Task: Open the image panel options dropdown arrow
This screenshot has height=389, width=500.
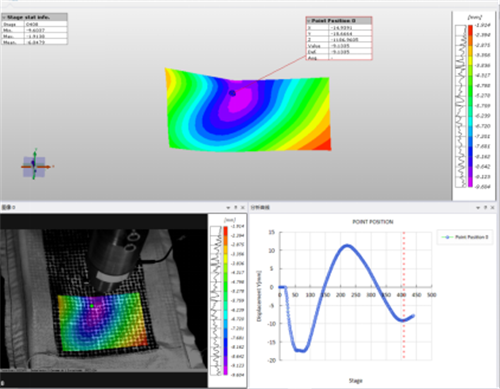Action: (x=228, y=207)
